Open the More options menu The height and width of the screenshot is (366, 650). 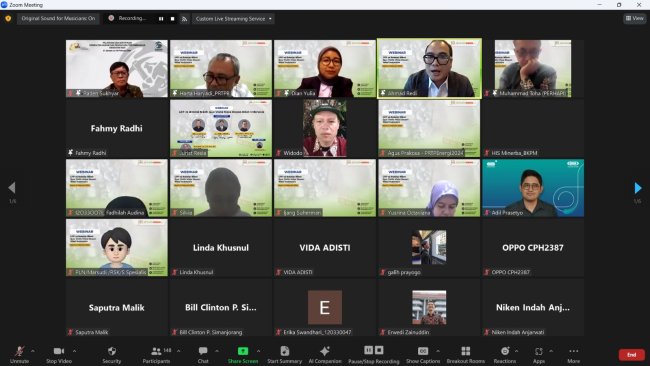pos(573,355)
